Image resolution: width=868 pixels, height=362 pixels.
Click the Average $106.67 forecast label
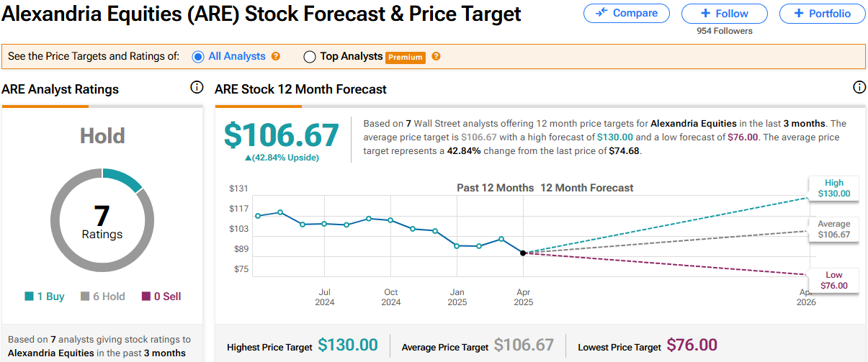[834, 230]
